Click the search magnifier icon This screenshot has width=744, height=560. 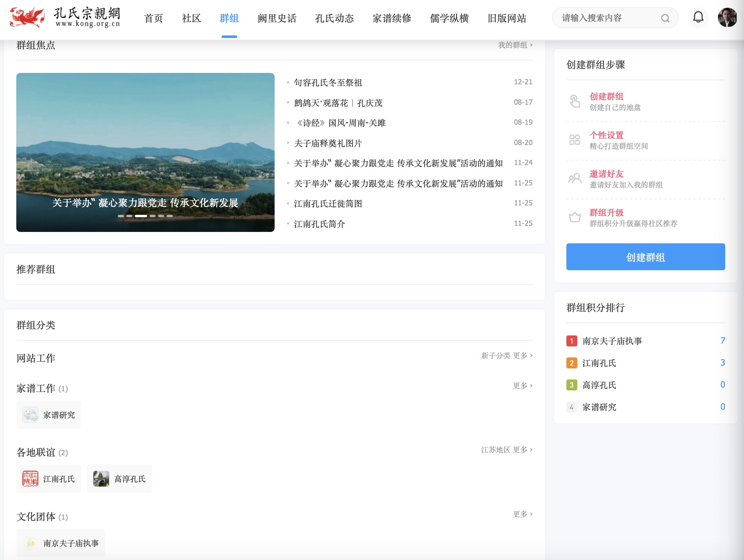(665, 18)
